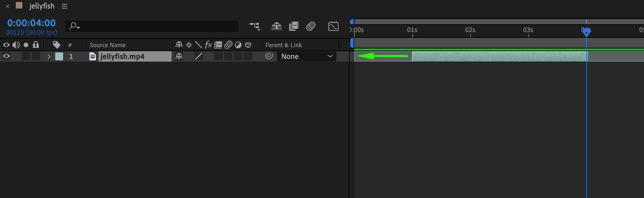Click the jellyfish.mp4 quality slash switch
Viewport: 644px width, 198px height.
coord(198,56)
